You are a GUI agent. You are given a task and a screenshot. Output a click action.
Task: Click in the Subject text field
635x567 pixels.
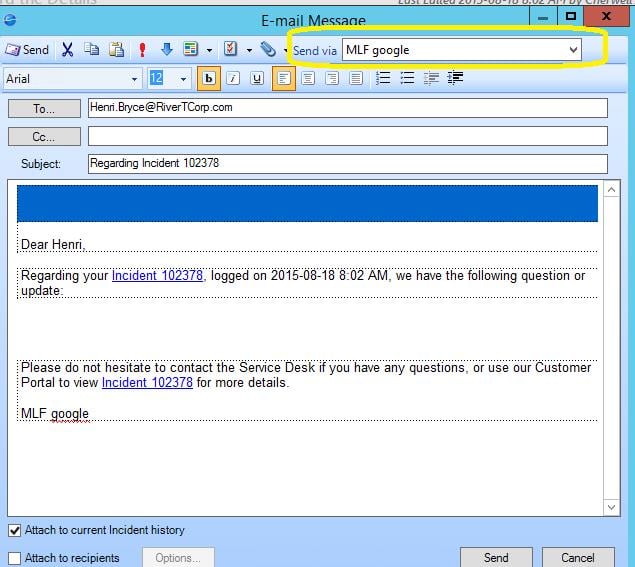point(347,163)
